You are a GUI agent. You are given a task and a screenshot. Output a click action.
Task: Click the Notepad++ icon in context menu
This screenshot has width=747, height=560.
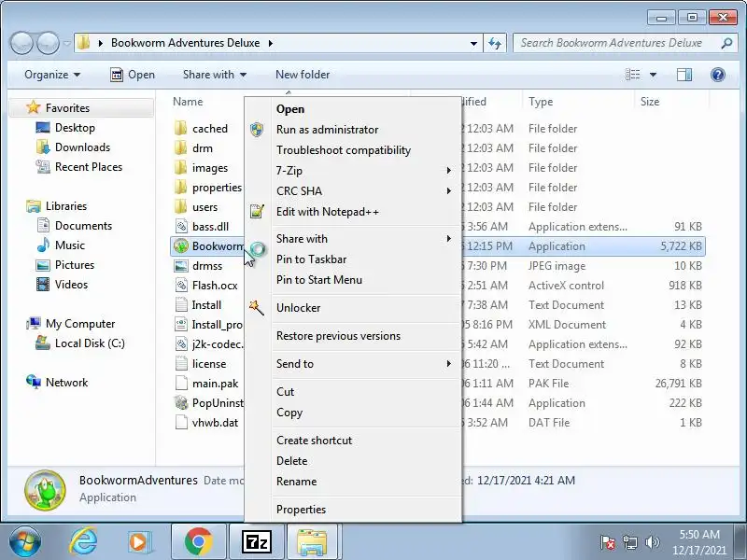click(257, 212)
